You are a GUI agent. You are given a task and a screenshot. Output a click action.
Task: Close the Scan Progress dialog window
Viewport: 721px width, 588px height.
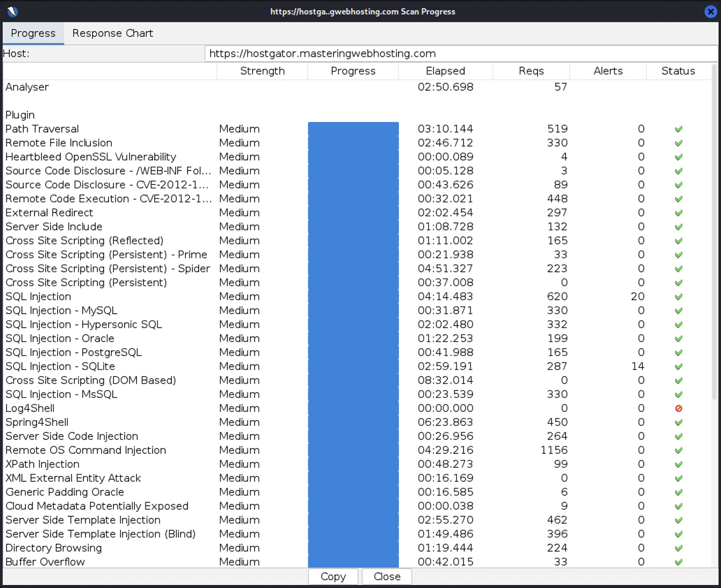(710, 11)
